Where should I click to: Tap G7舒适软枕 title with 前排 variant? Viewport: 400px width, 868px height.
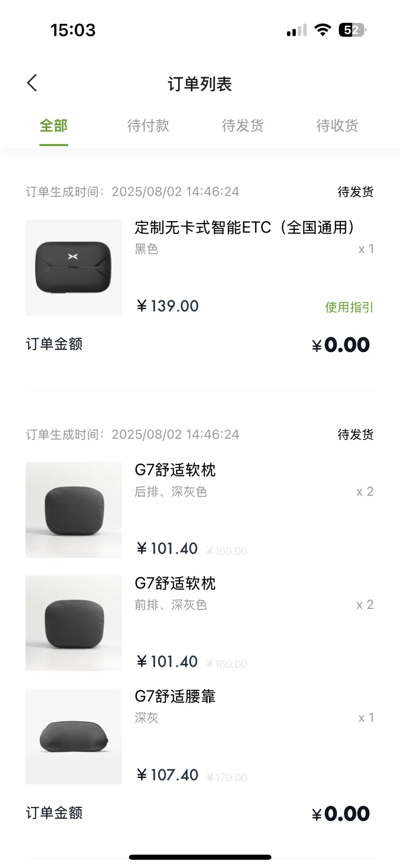coord(175,583)
